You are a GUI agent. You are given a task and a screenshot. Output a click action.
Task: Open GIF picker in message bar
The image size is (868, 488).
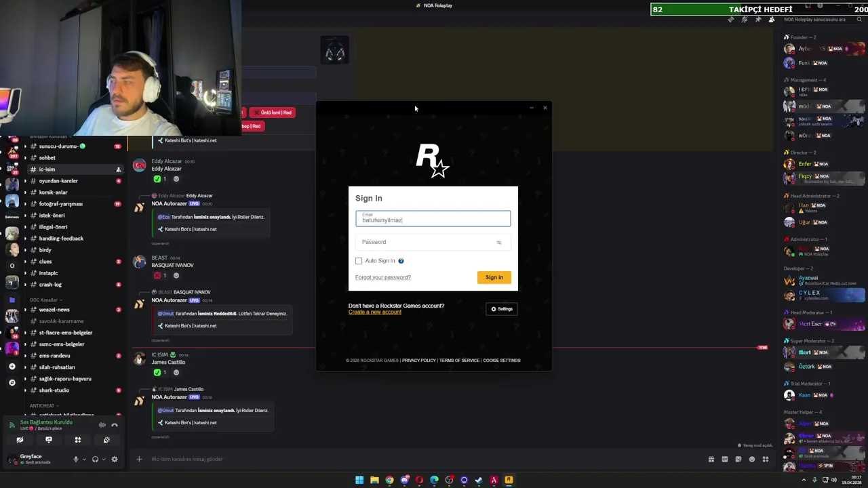[725, 459]
